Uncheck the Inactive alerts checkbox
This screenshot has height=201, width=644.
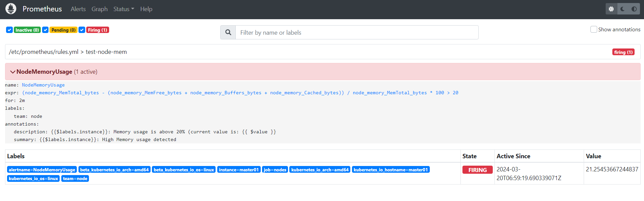(9, 30)
